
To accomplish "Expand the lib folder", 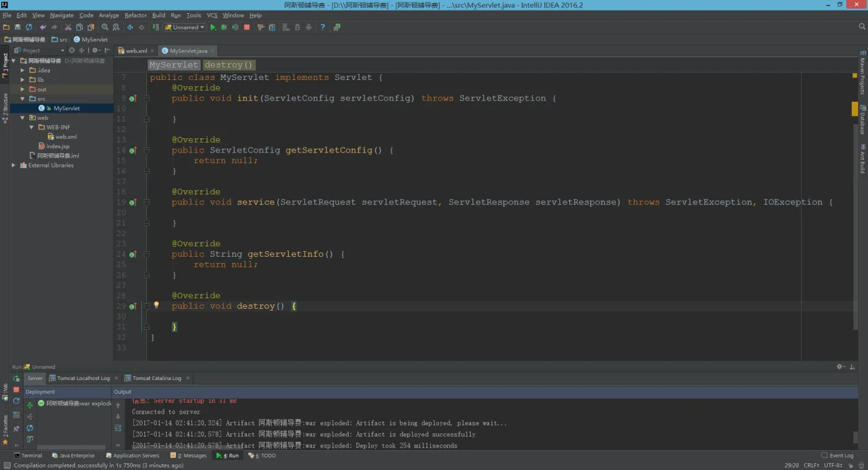I will 23,80.
